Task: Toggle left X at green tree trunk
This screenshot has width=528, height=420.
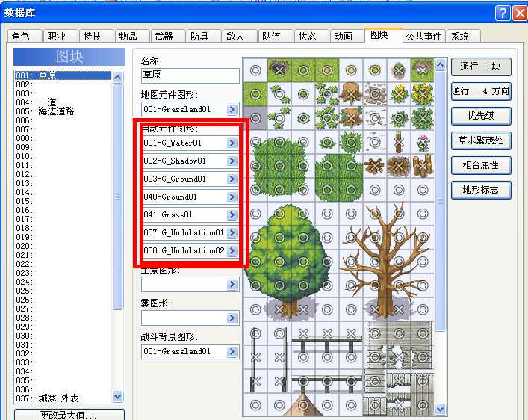Action: (x=279, y=309)
